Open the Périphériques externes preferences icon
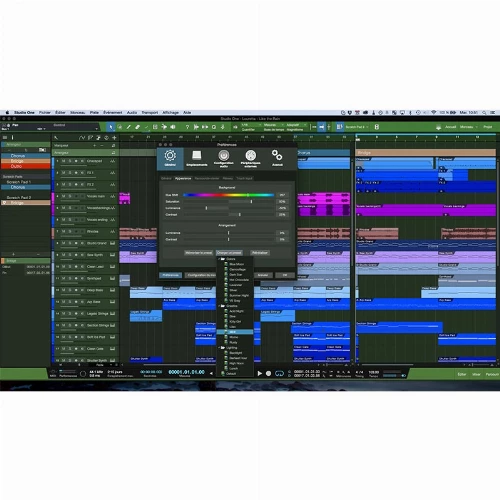The width and height of the screenshot is (500, 500). (251, 158)
